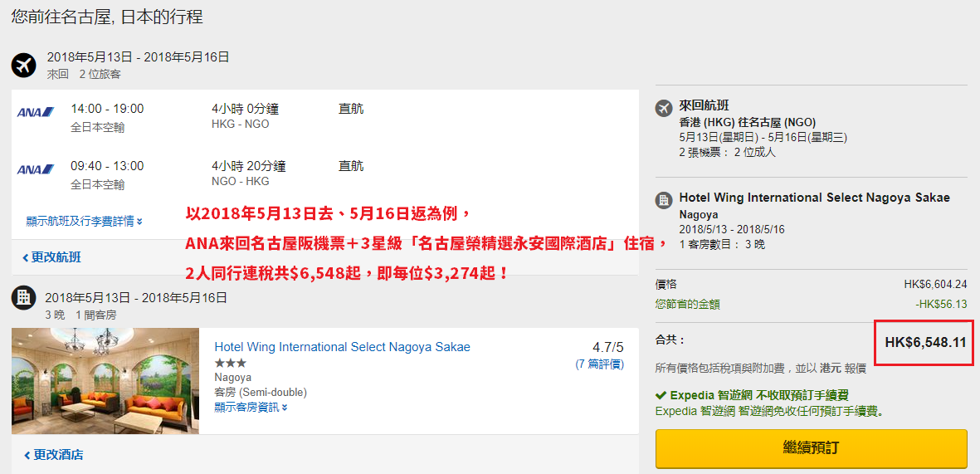Click the airplane icon beside the flight dates
This screenshot has width=980, height=474.
(24, 65)
